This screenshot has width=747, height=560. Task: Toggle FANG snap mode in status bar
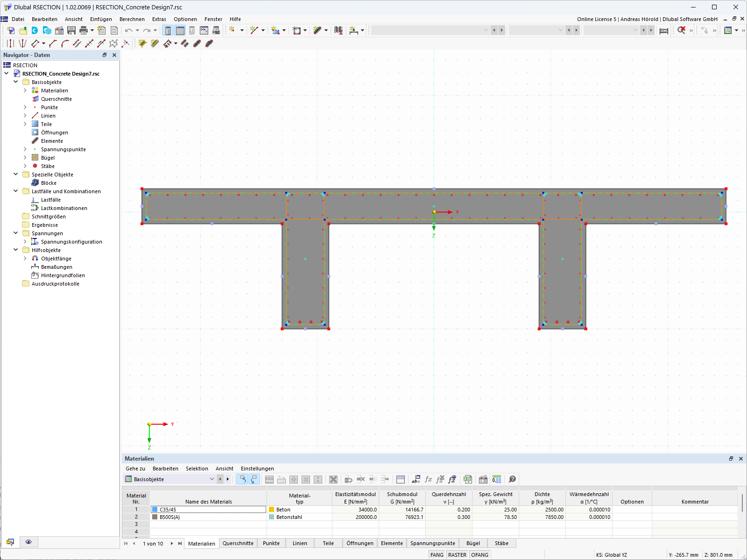(x=437, y=555)
